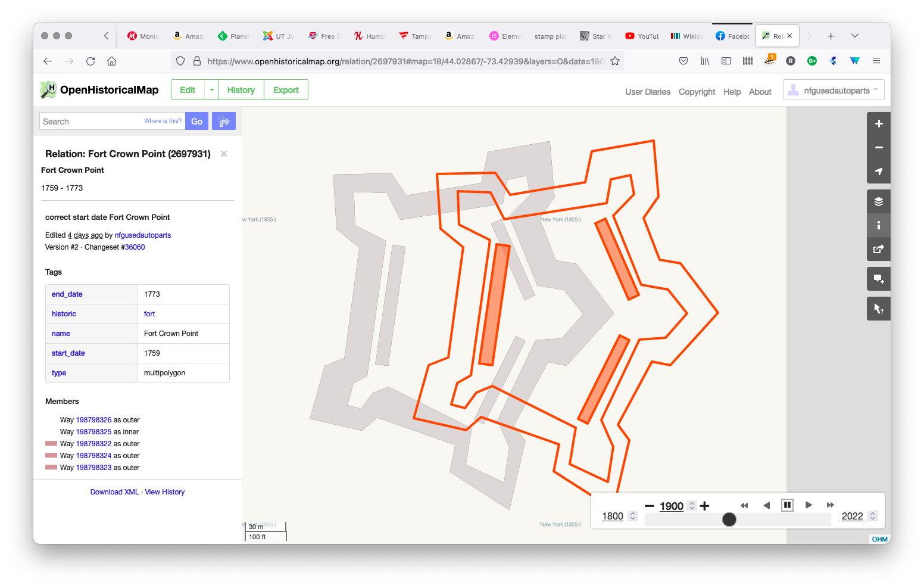Select the Export tab
The image size is (924, 588).
pyautogui.click(x=286, y=89)
